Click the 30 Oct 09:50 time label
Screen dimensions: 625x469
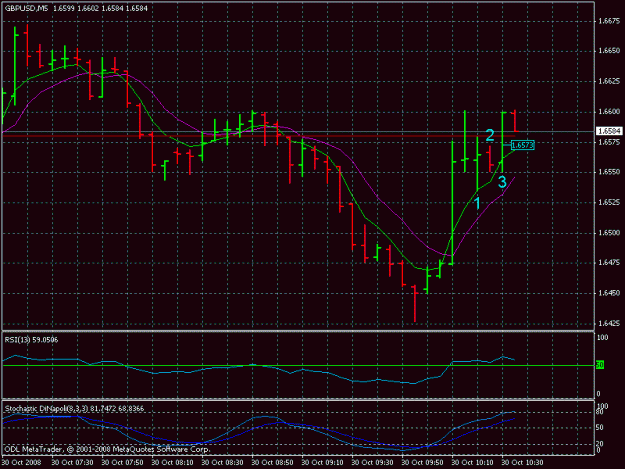tap(422, 463)
